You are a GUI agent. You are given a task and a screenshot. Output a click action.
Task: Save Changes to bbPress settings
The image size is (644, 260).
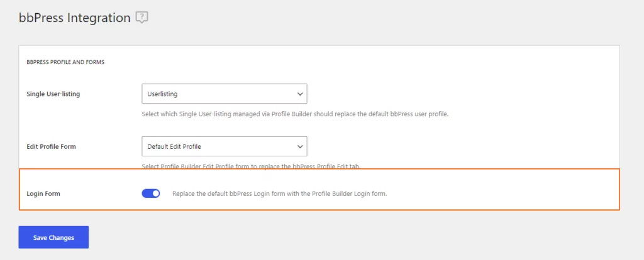(53, 237)
